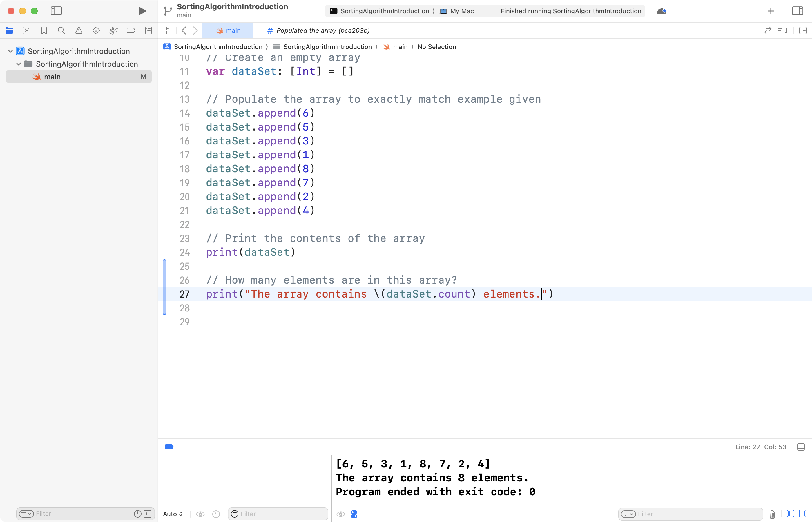This screenshot has width=812, height=522.
Task: Click the Run play button
Action: [142, 11]
